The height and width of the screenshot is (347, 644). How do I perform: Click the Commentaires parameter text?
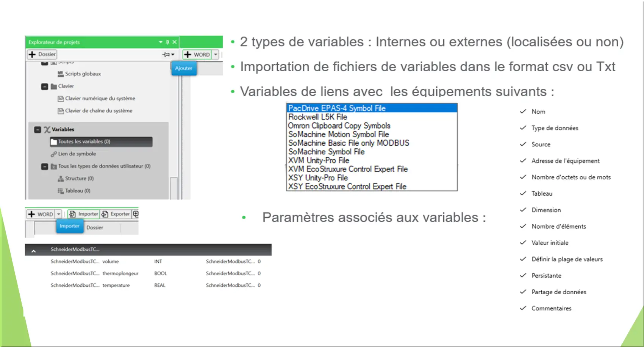pyautogui.click(x=552, y=308)
